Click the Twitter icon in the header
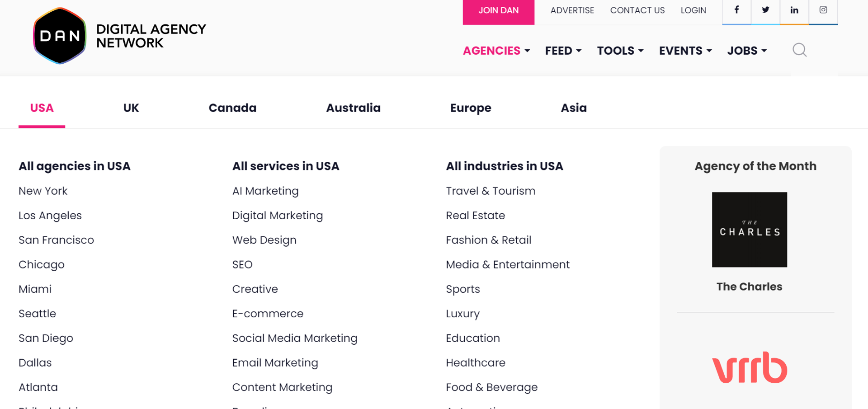Image resolution: width=868 pixels, height=409 pixels. pyautogui.click(x=765, y=10)
